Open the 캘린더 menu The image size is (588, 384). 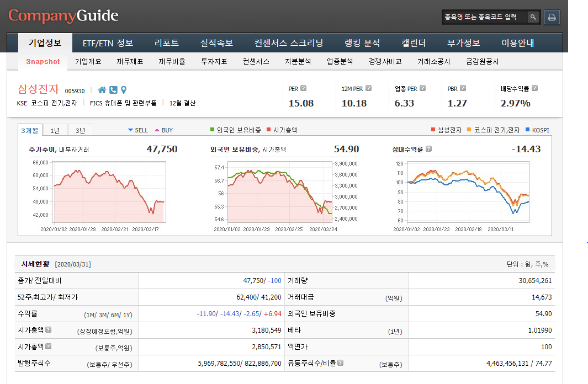414,43
